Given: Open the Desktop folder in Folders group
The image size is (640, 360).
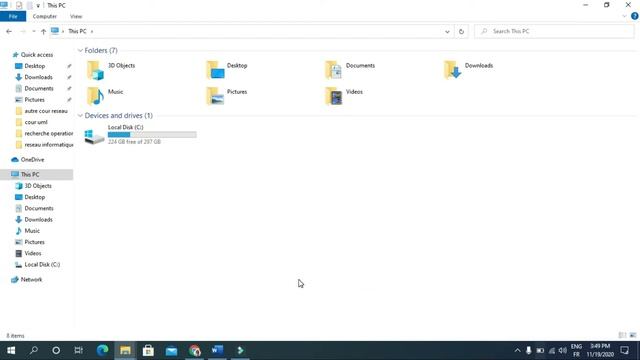Looking at the screenshot, I should click(x=215, y=70).
